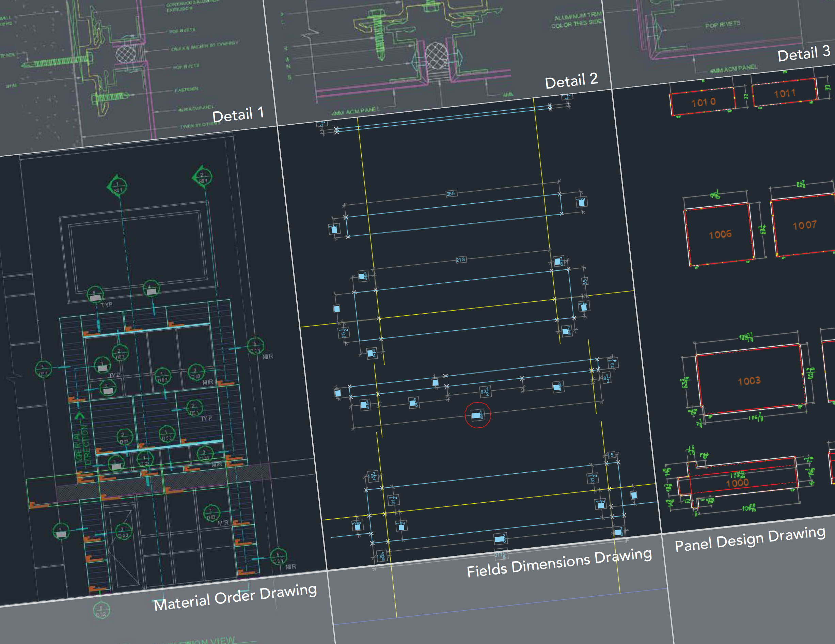Viewport: 835px width, 644px height.
Task: Select panel 1006 rectangle
Action: (720, 234)
